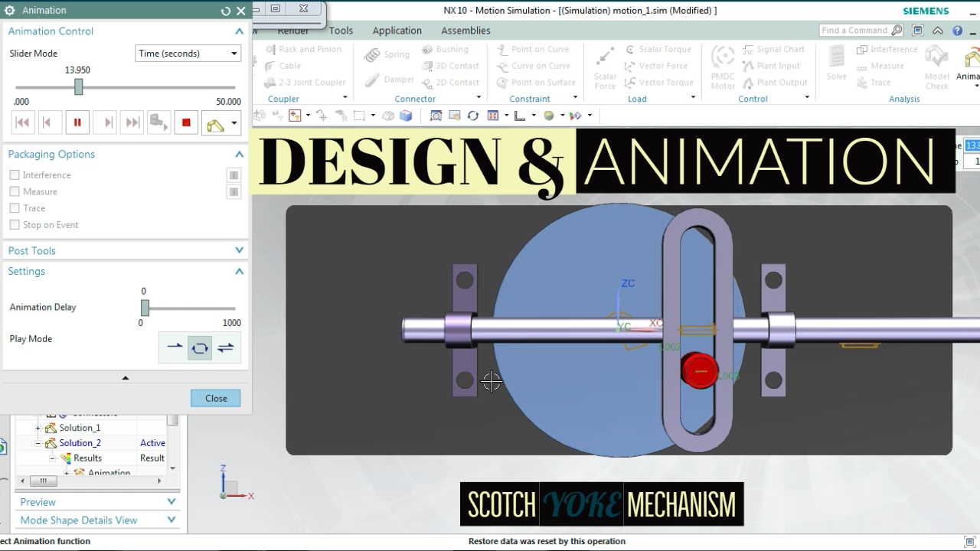Step forward one animation frame
Image resolution: width=980 pixels, height=551 pixels.
(105, 122)
